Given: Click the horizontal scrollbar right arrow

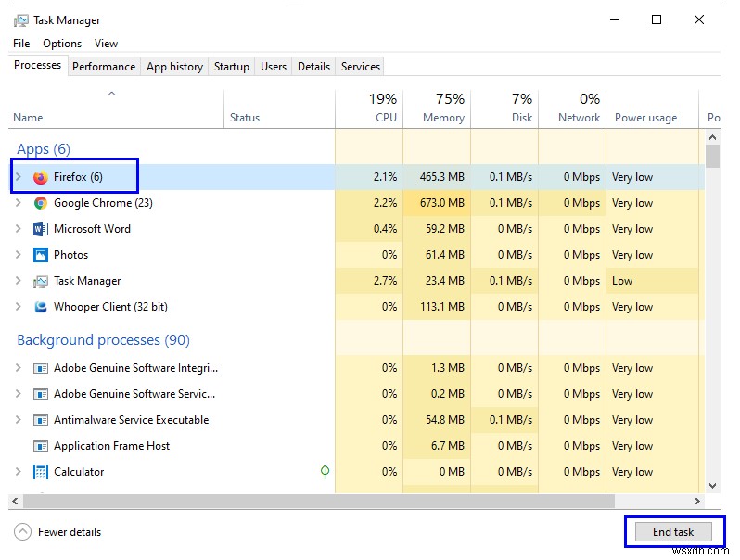Looking at the screenshot, I should (x=697, y=501).
